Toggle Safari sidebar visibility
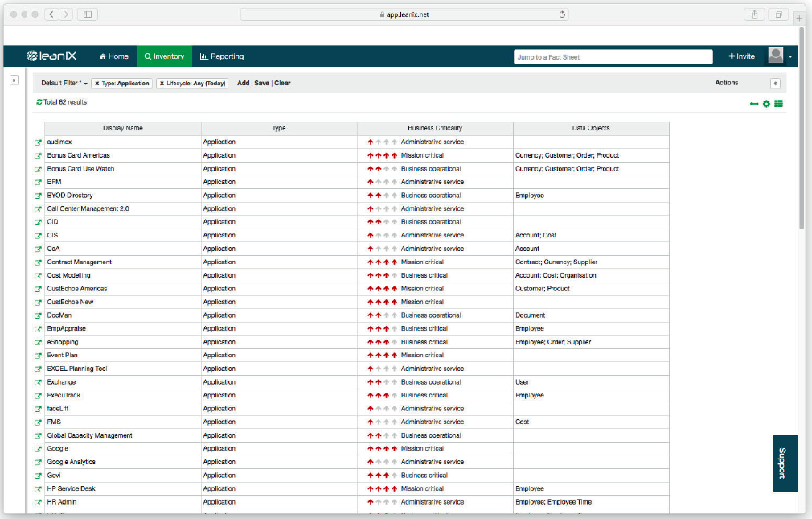This screenshot has width=812, height=519. [88, 14]
